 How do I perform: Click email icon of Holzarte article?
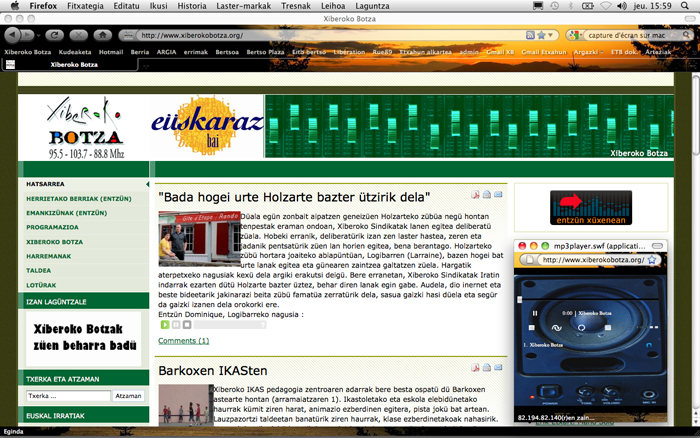coord(499,195)
